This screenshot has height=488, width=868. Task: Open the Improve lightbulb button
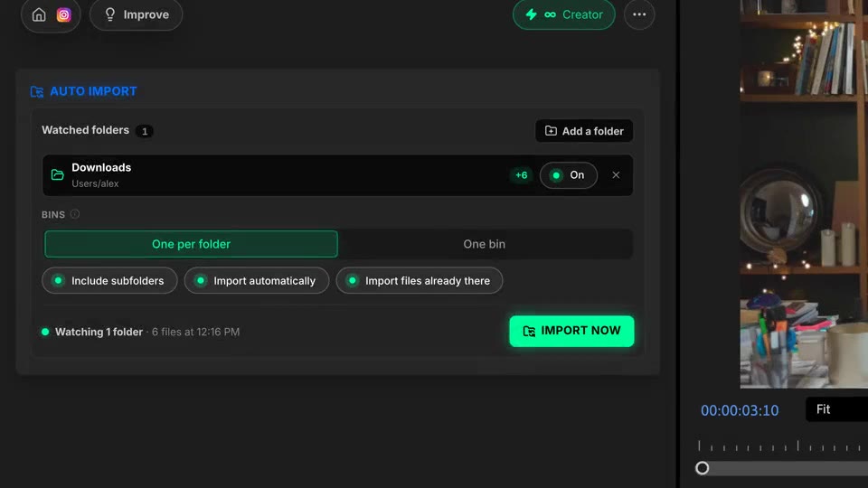pyautogui.click(x=137, y=14)
